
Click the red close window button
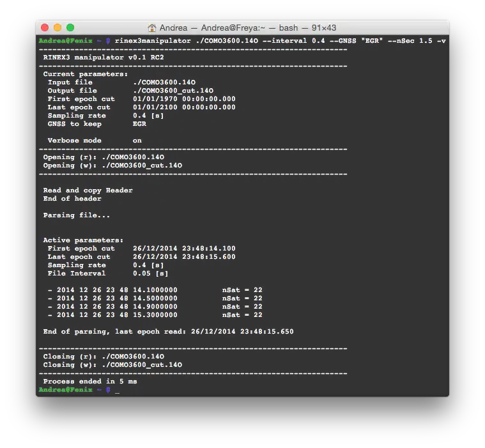tap(45, 27)
